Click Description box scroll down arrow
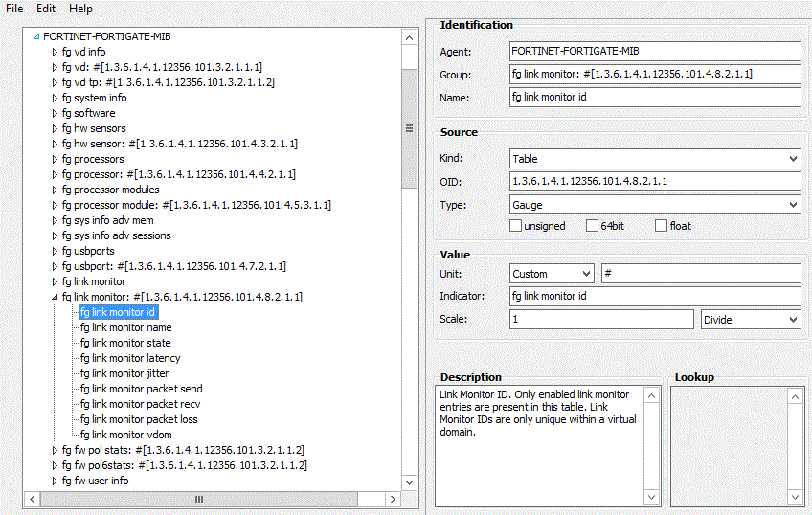Viewport: 812px width, 515px height. point(651,498)
